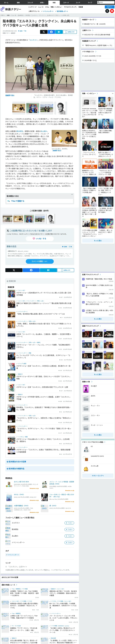
Task: Switch to the コミック top tab
Action: tap(30, 2)
